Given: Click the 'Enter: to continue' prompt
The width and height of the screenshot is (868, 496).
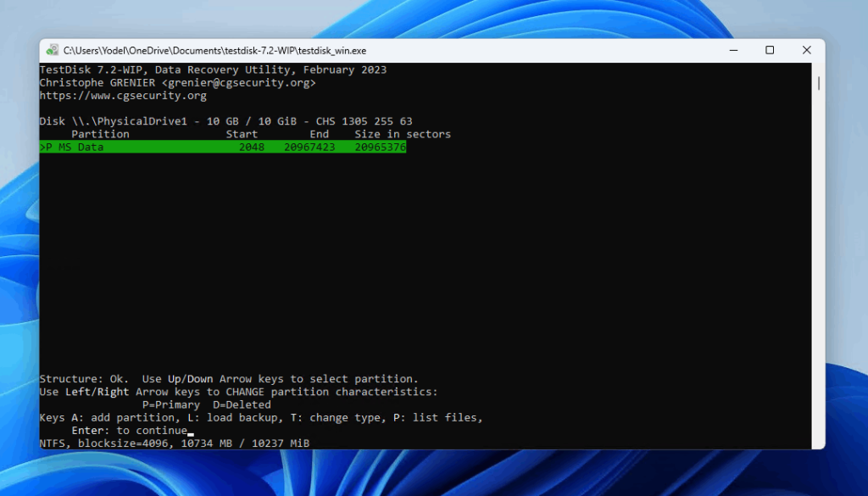Looking at the screenshot, I should 129,431.
